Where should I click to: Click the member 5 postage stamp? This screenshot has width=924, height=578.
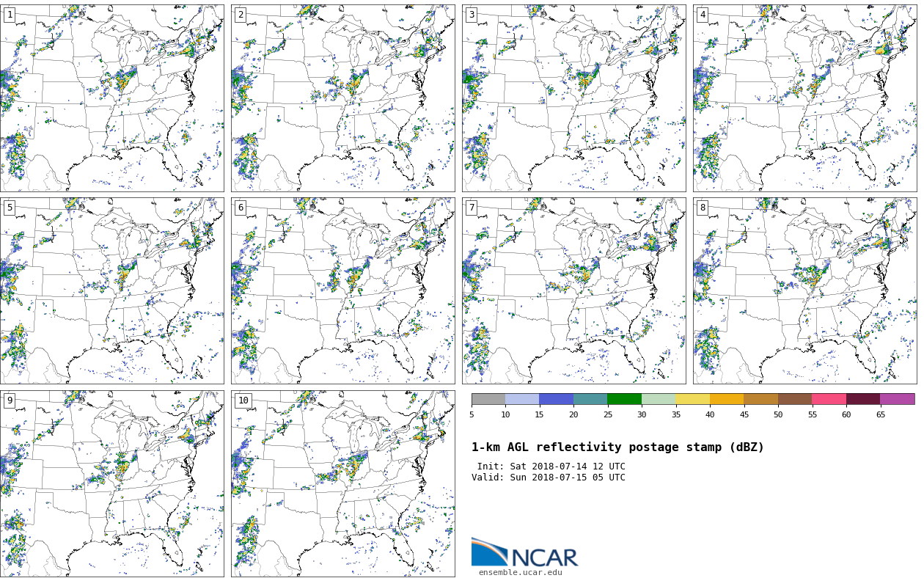point(112,290)
